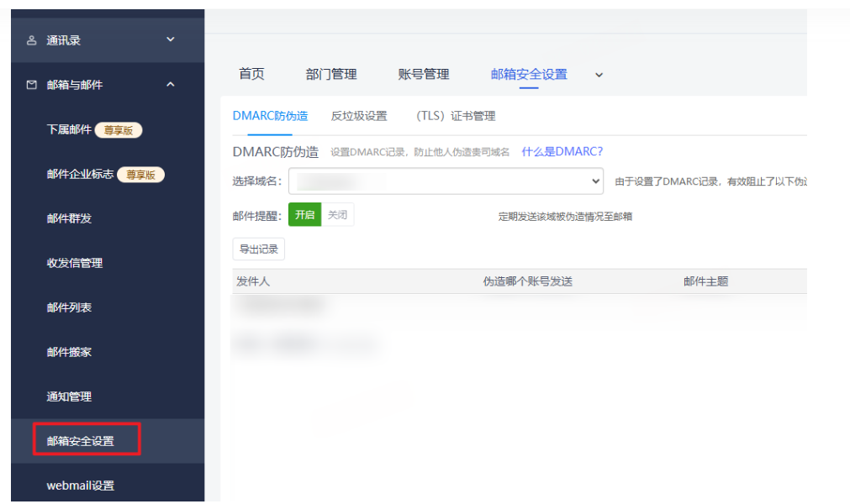Image resolution: width=850 pixels, height=504 pixels.
Task: Open webmail设置 from the sidebar
Action: 81,485
